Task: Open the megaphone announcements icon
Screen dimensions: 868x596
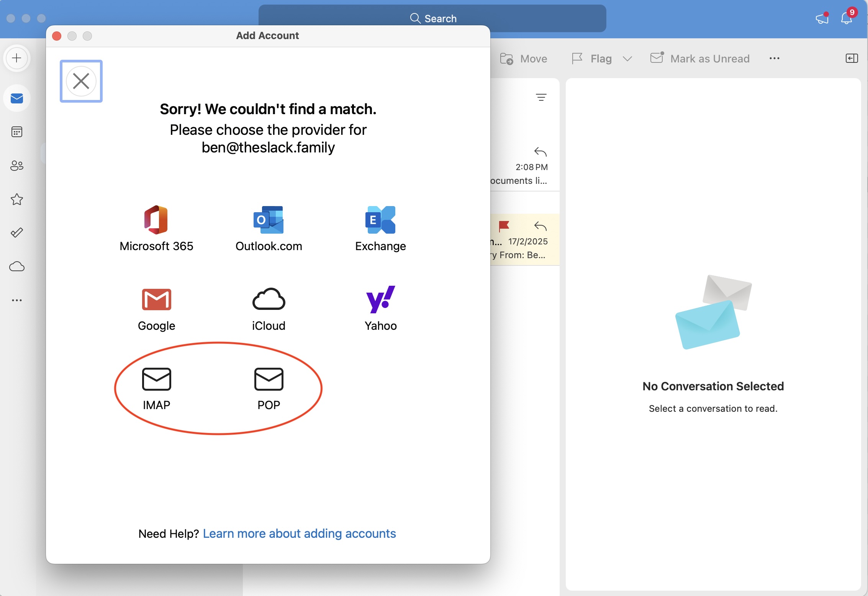Action: pyautogui.click(x=822, y=18)
